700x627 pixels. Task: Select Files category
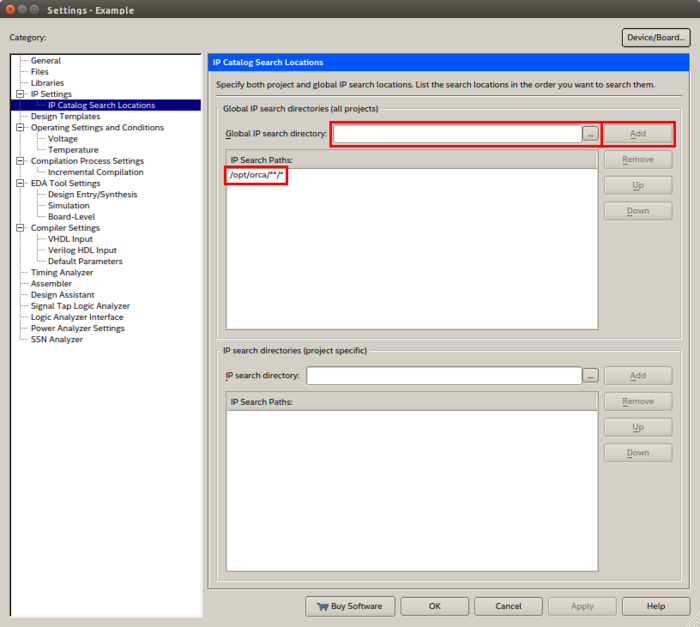39,71
